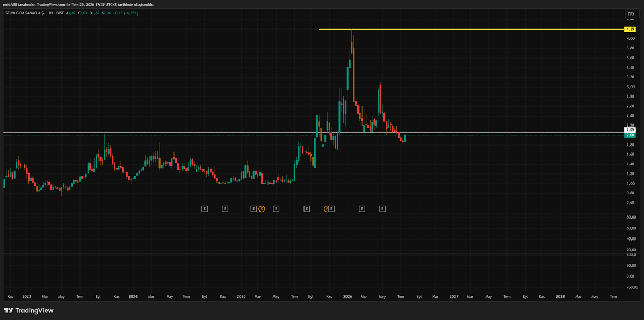Select the yellow 4,19 price label
This screenshot has height=320, width=644.
630,29
